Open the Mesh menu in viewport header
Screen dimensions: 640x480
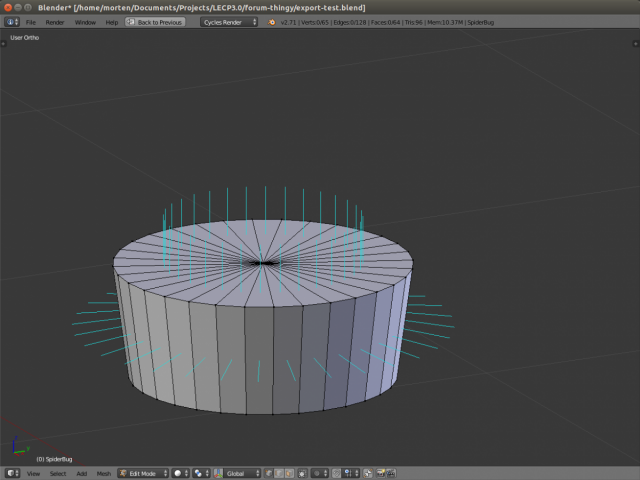(x=104, y=473)
